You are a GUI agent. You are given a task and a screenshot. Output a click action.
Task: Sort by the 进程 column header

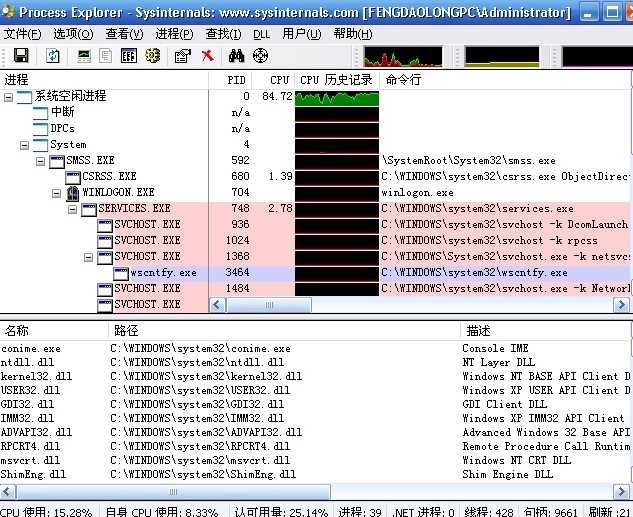[x=104, y=80]
